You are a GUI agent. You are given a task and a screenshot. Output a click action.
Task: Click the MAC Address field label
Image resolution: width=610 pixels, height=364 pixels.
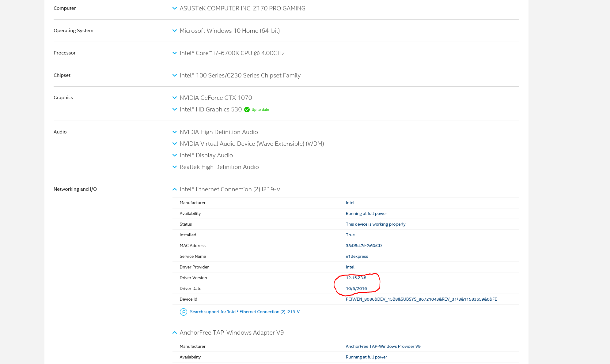pyautogui.click(x=192, y=246)
